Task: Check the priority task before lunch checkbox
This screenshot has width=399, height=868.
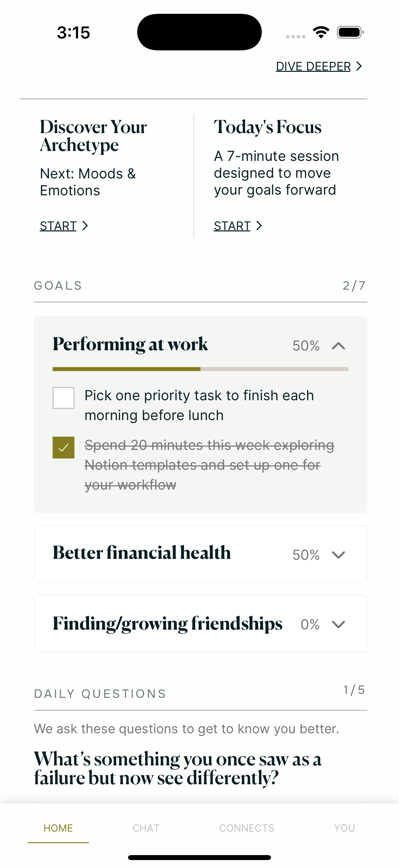Action: point(63,398)
